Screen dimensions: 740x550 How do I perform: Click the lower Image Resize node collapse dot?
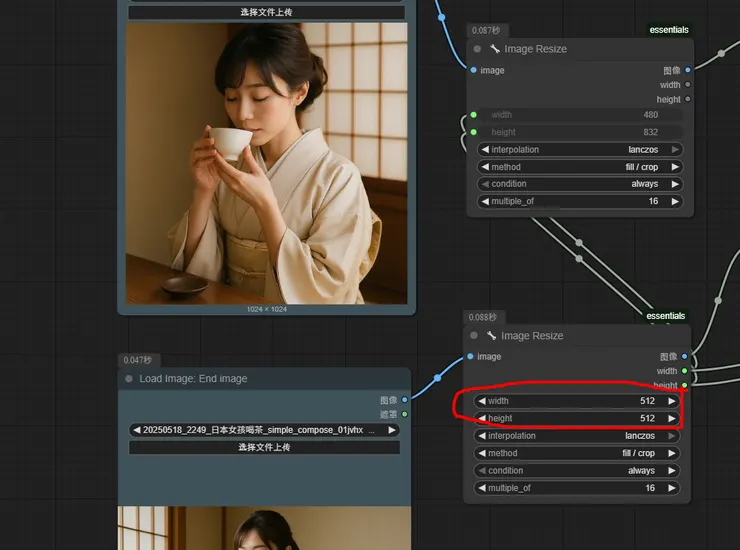(474, 336)
